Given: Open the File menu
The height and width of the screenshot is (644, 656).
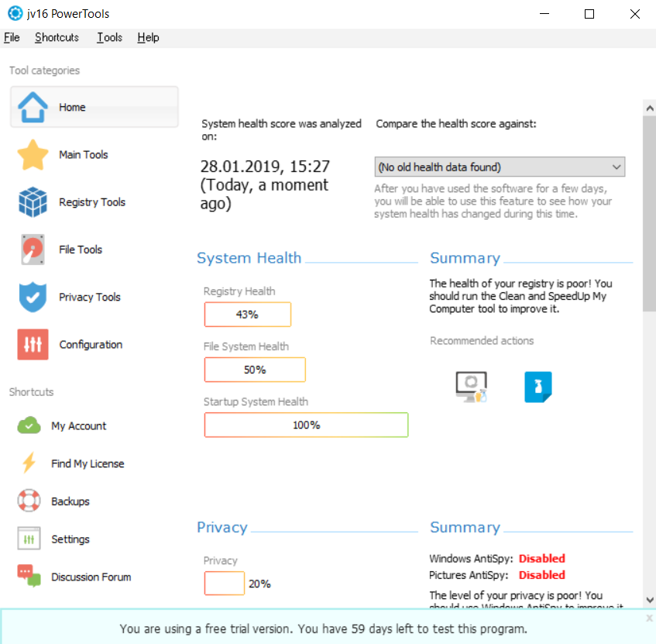Looking at the screenshot, I should [12, 38].
